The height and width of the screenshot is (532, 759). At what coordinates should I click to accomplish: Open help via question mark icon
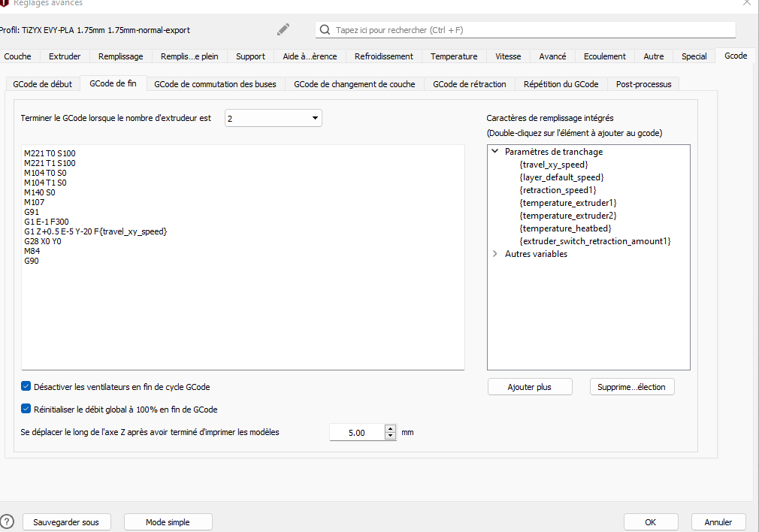coord(6,521)
